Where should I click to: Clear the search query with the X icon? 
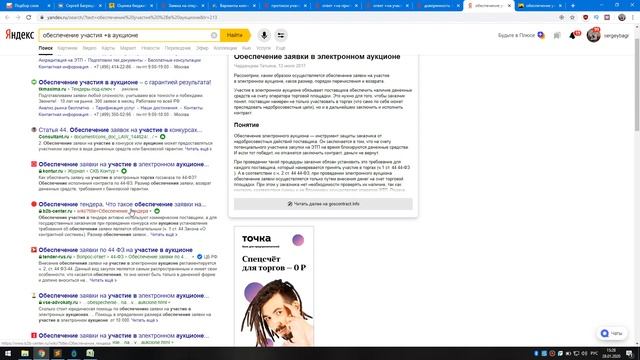click(214, 36)
